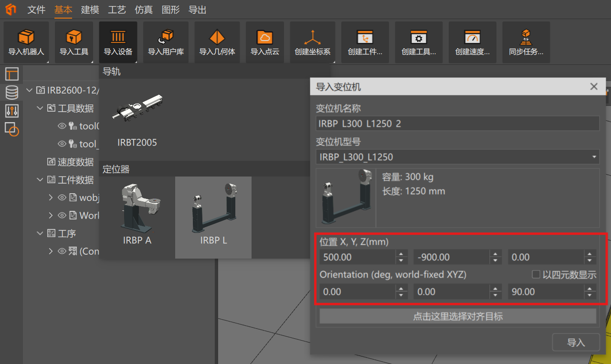The height and width of the screenshot is (364, 611).
Task: Increase the position X value stepper
Action: [x=401, y=254]
